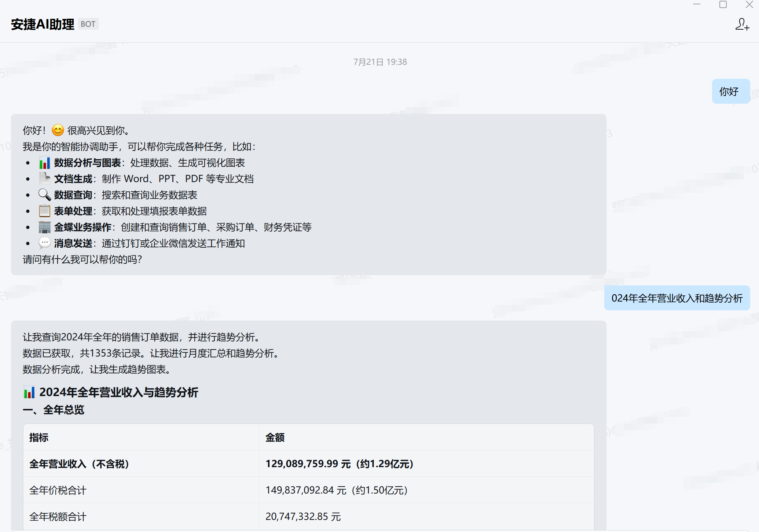Image resolution: width=759 pixels, height=532 pixels.
Task: Click the building icon beside 金蝶业务操作
Action: (x=44, y=227)
